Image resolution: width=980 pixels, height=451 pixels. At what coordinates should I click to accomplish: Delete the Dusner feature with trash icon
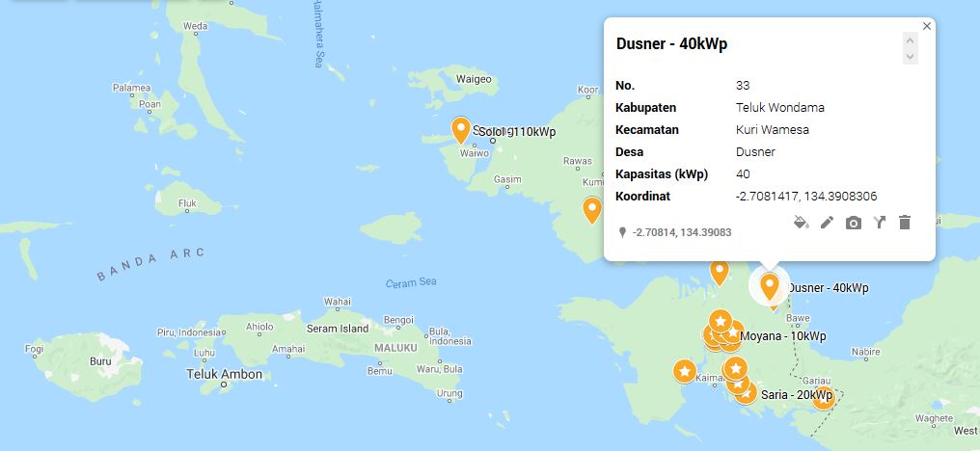[x=905, y=223]
